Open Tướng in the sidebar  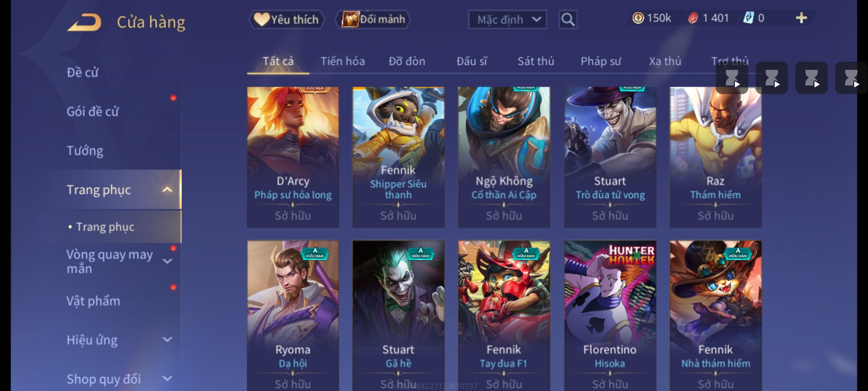pos(85,151)
